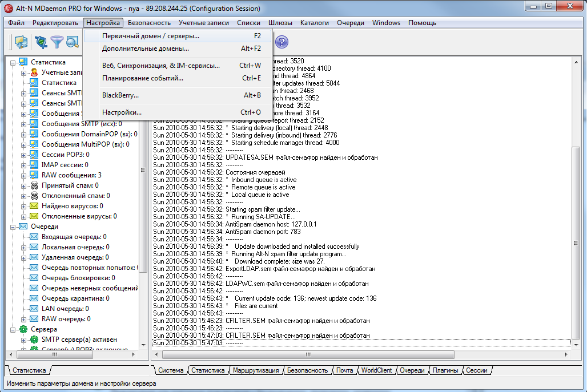Click icon next to Сообщения DomainPOP
Image resolution: width=587 pixels, height=392 pixels.
pyautogui.click(x=34, y=134)
